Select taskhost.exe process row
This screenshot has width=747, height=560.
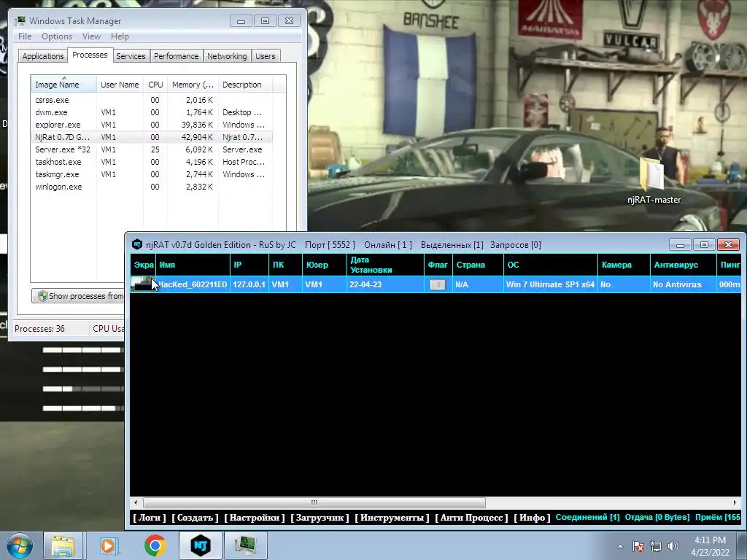(152, 162)
